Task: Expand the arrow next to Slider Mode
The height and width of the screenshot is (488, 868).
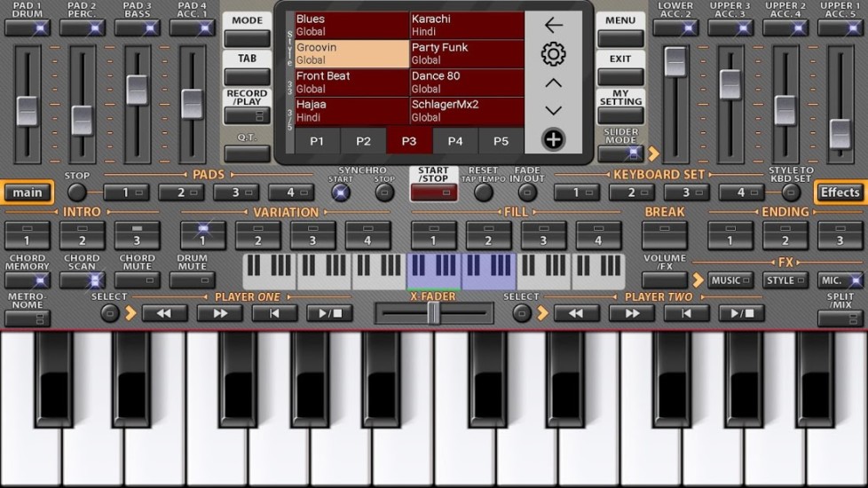Action: click(654, 153)
